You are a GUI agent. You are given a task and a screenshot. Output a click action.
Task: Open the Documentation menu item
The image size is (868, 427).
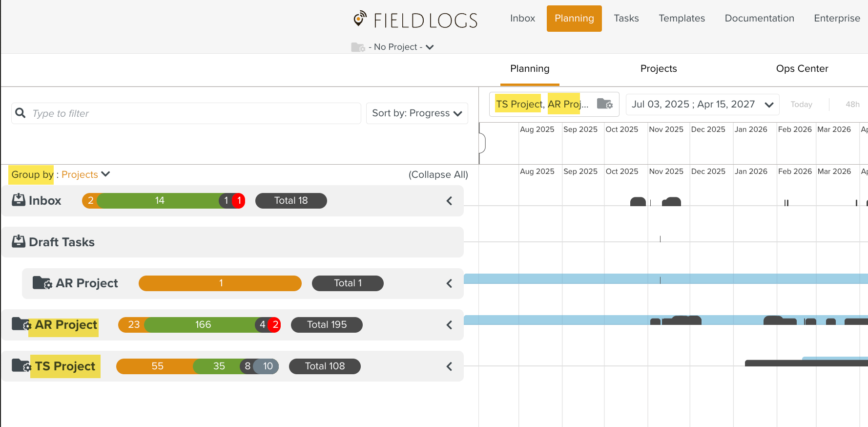tap(760, 19)
